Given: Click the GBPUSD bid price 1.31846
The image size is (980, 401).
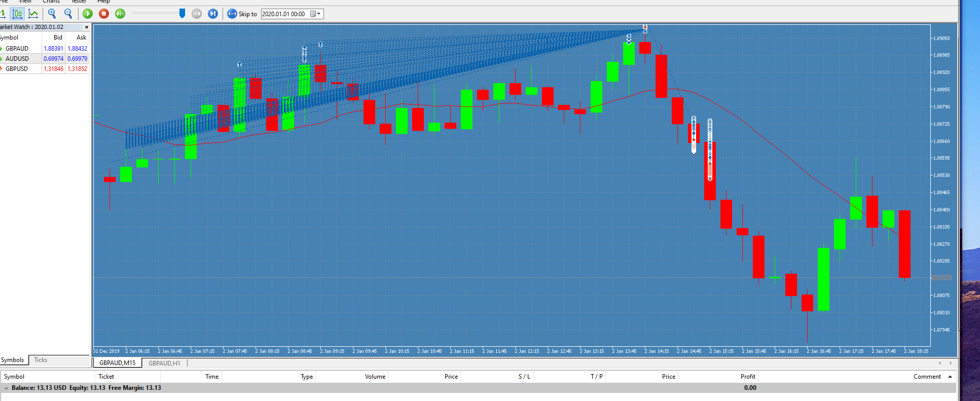Looking at the screenshot, I should [x=53, y=69].
